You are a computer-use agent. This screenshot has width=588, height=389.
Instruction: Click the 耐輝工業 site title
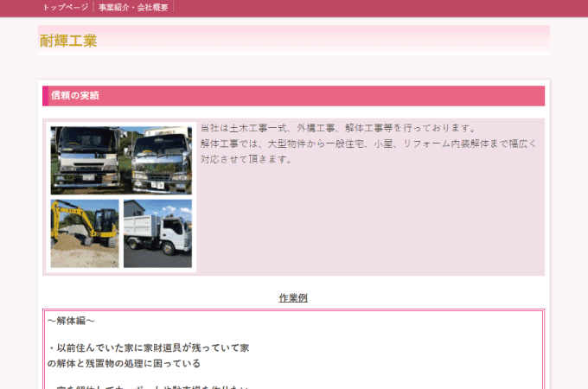[68, 41]
